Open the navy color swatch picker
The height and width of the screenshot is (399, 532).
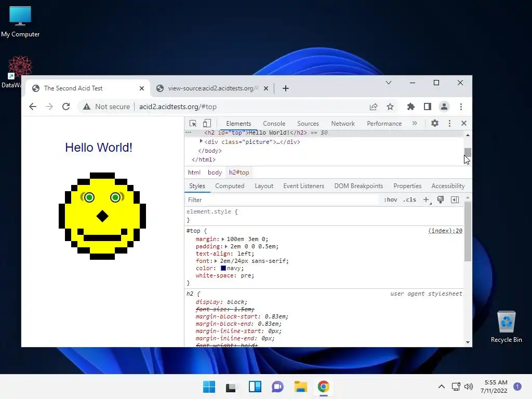(223, 268)
